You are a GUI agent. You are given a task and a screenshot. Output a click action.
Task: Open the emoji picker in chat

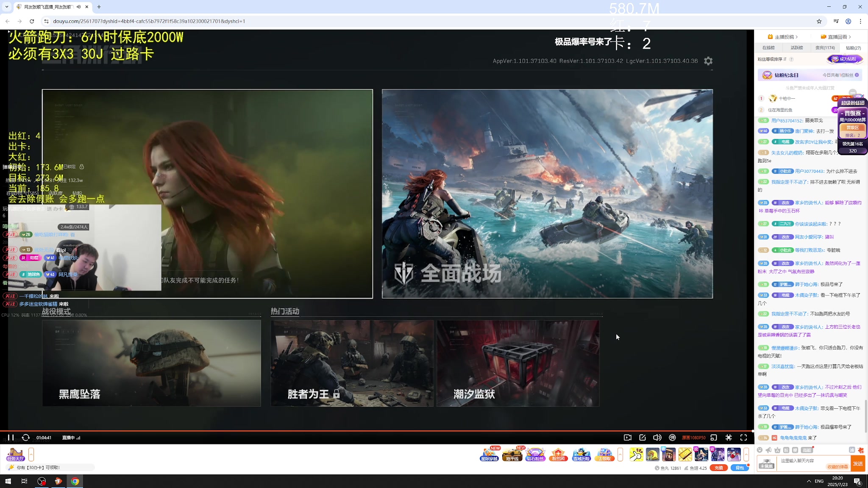point(760,450)
